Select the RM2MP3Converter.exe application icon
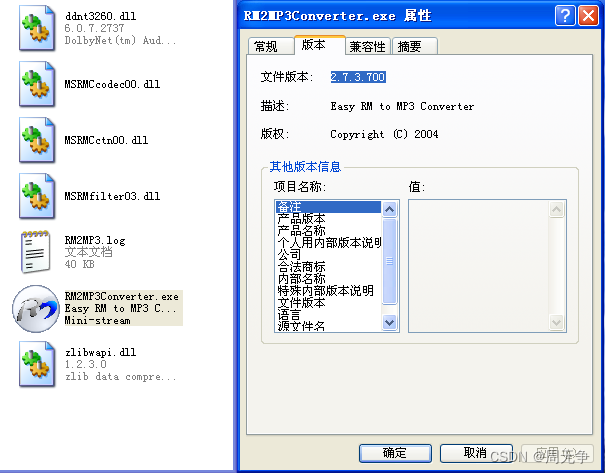This screenshot has width=605, height=473. point(36,309)
